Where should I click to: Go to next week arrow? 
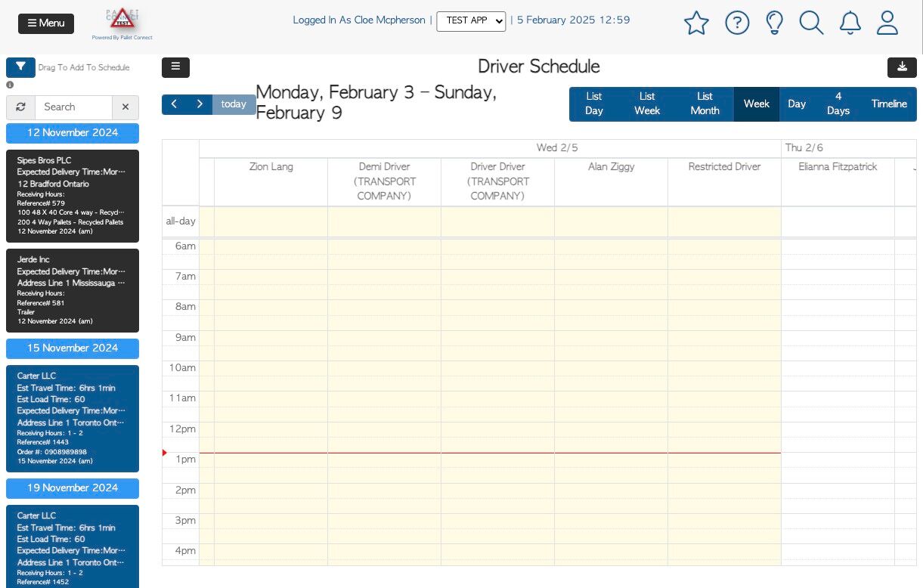point(200,104)
